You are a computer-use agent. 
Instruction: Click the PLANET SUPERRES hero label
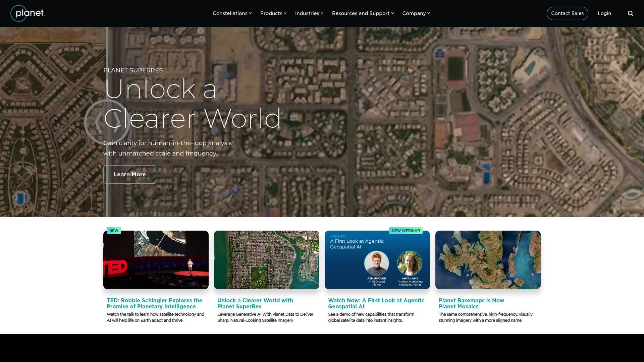click(x=133, y=70)
